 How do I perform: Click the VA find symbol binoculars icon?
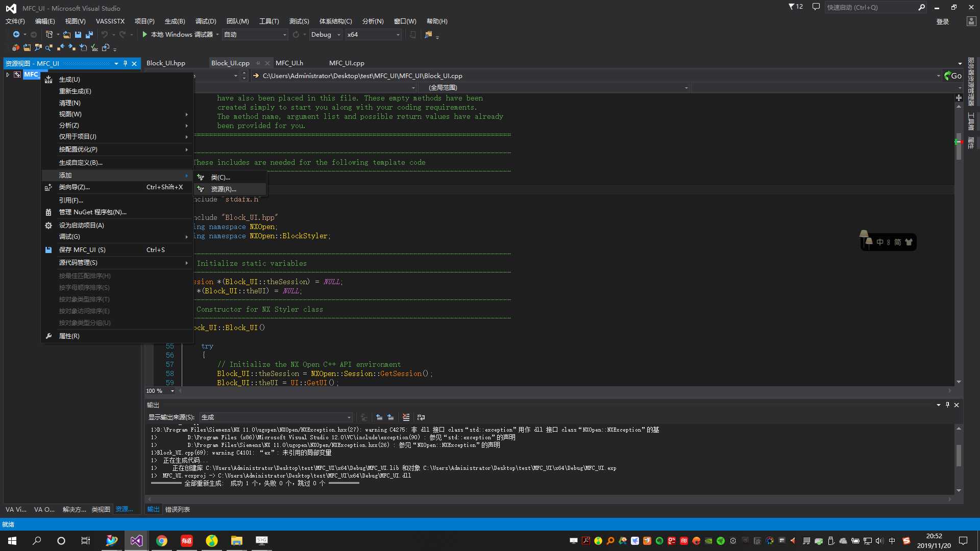pyautogui.click(x=38, y=47)
